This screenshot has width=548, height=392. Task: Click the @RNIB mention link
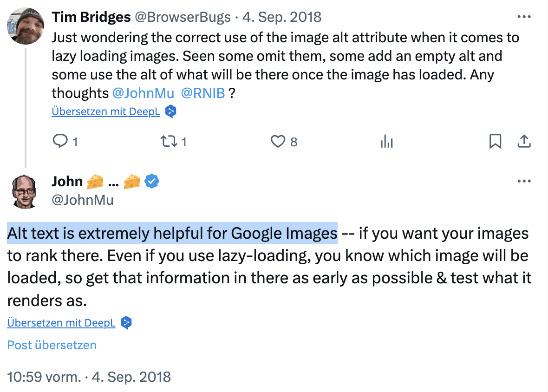point(202,93)
